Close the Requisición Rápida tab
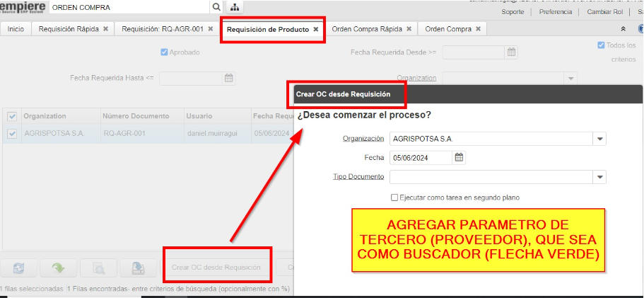 click(x=105, y=29)
